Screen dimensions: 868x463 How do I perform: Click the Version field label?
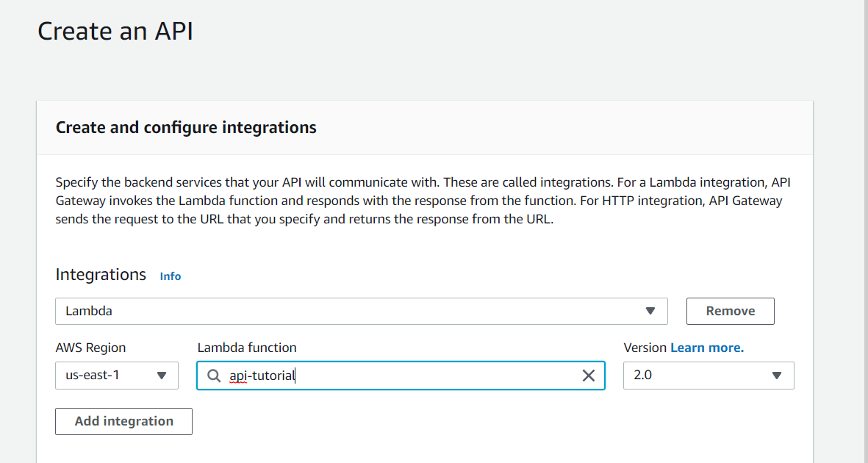645,348
